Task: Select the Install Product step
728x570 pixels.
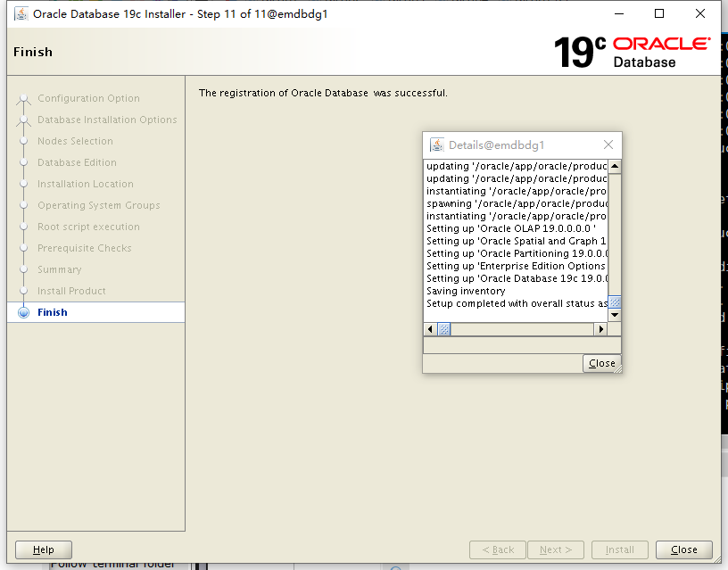Action: coord(71,291)
